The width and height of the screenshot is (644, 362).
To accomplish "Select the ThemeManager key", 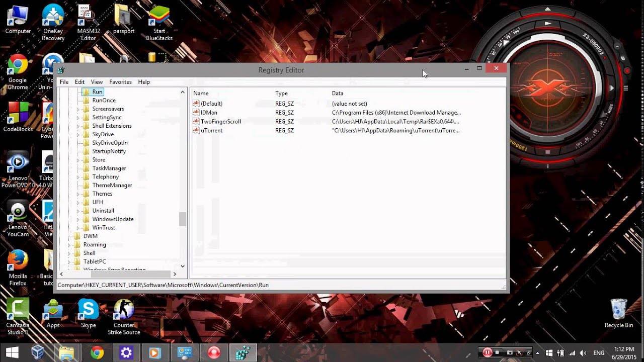I will (x=112, y=186).
